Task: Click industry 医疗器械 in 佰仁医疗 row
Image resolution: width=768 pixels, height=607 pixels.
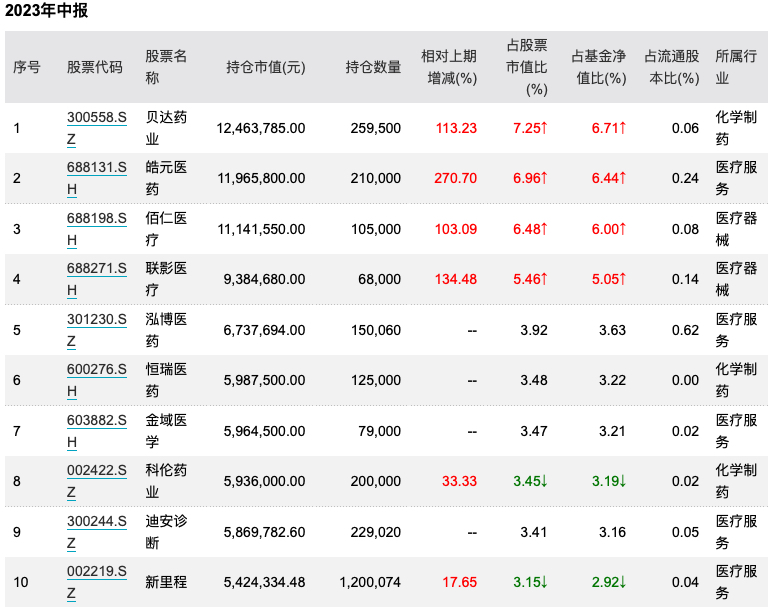Action: tap(736, 229)
